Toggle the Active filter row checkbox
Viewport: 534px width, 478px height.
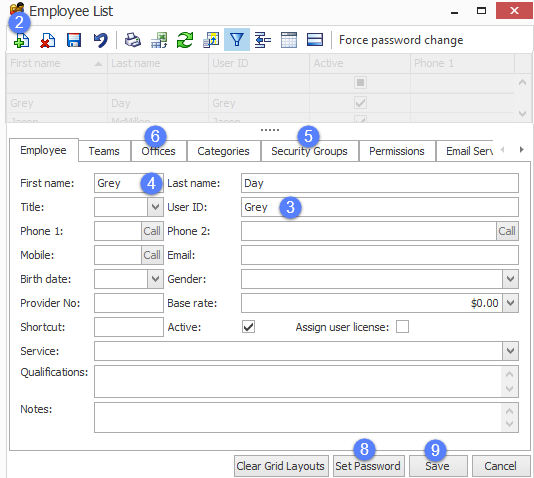coord(360,82)
